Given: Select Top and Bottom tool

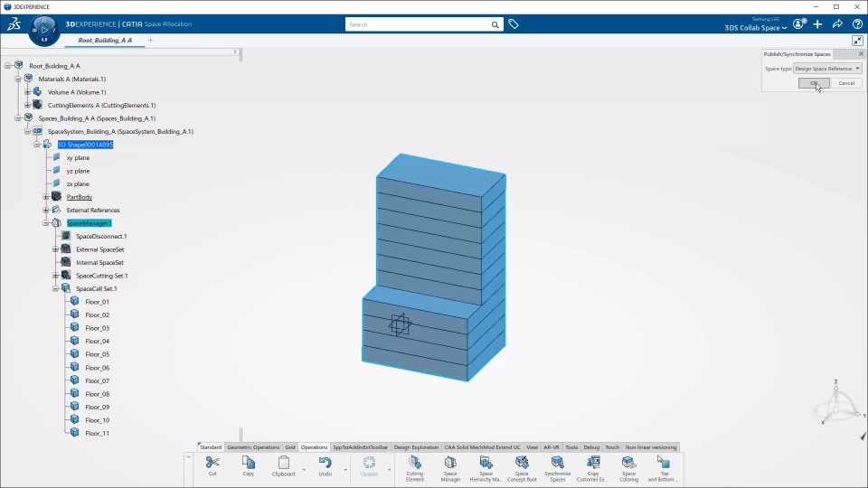Looking at the screenshot, I should point(664,468).
